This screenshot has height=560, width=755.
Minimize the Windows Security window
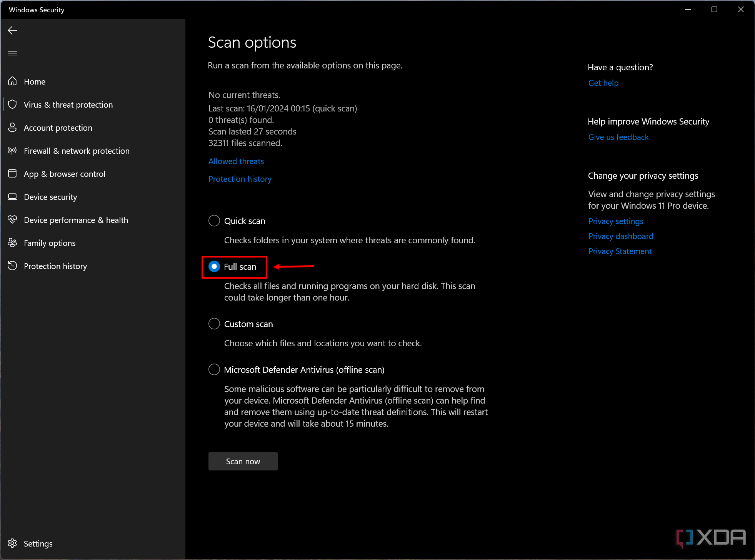(688, 10)
